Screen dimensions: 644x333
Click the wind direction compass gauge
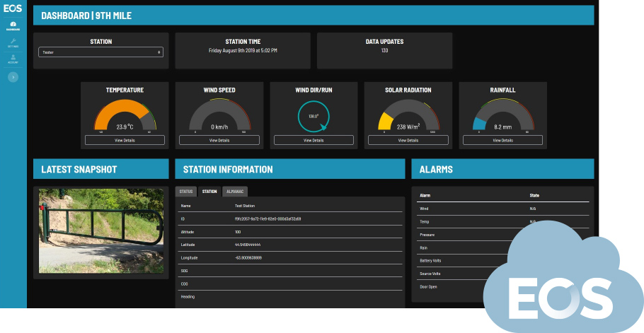[x=314, y=116]
